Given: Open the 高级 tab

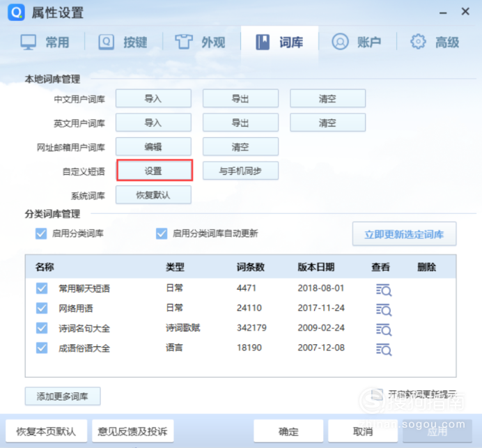Looking at the screenshot, I should pyautogui.click(x=435, y=42).
